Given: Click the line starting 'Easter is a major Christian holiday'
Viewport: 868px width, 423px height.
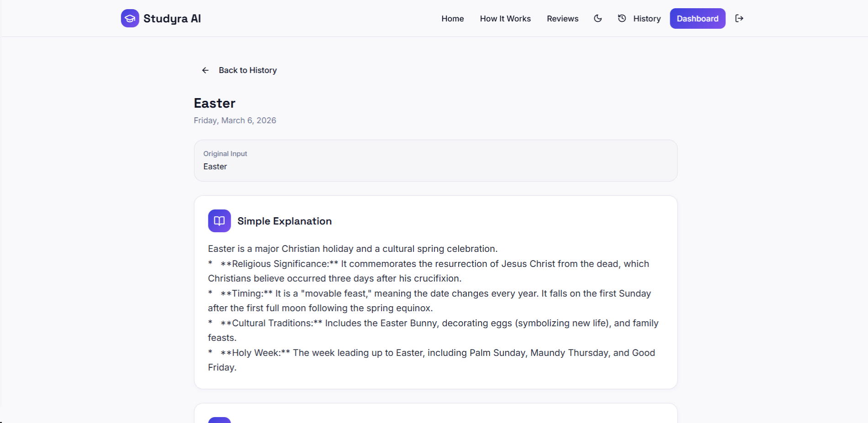Looking at the screenshot, I should click(353, 249).
